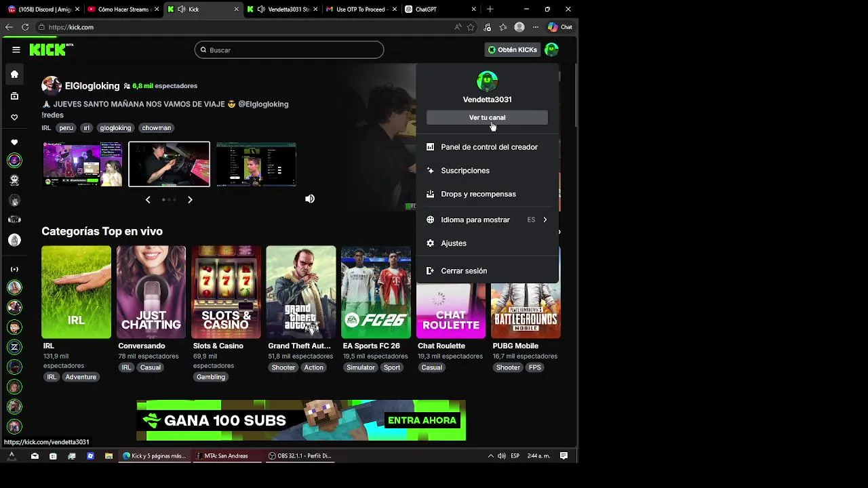This screenshot has height=488, width=868.
Task: Expand Idioma para mostrar submenu arrow
Action: click(545, 220)
